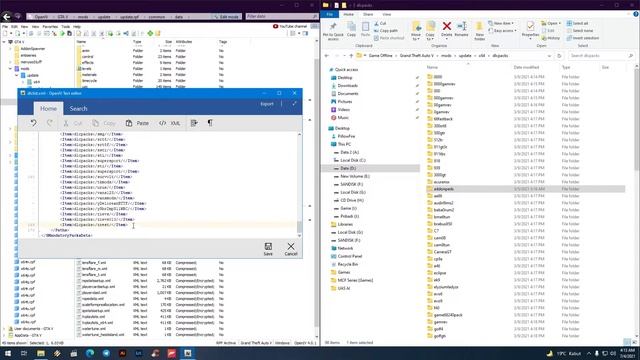Toggle word wrap in text editor

pos(194,123)
